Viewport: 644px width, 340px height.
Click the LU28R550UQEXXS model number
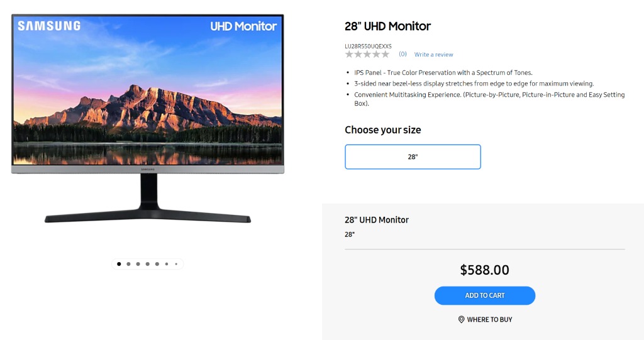[368, 46]
